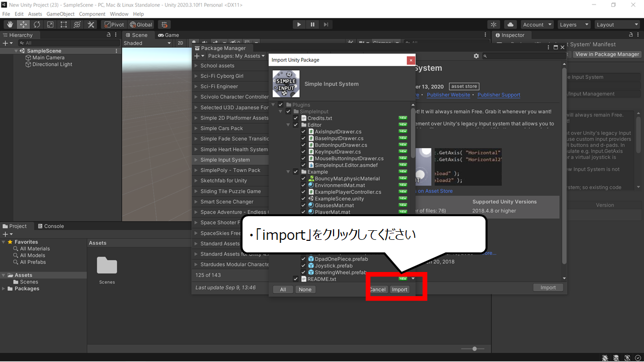Open Publisher Website link
Viewport: 644px width, 362px height.
point(448,95)
